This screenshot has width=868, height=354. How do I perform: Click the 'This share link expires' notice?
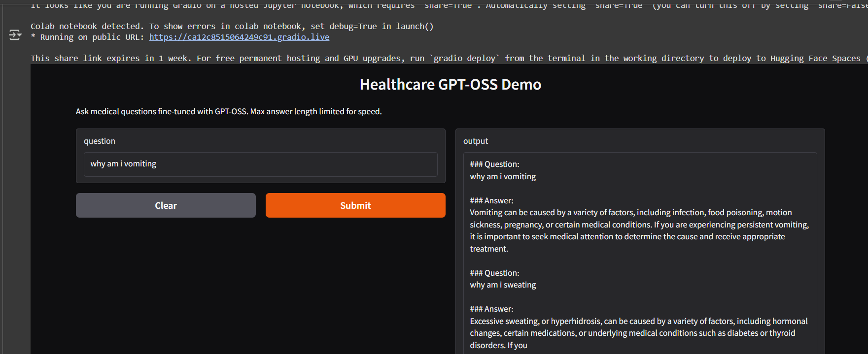pyautogui.click(x=449, y=58)
